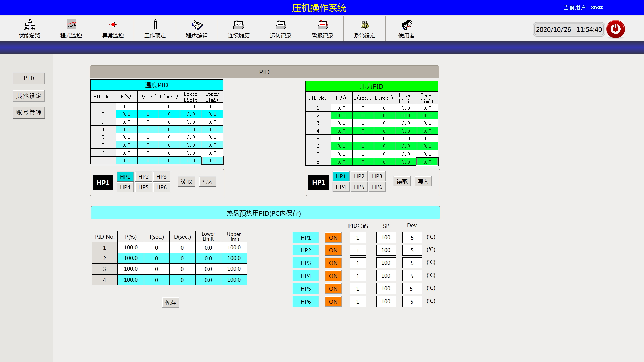Screen dimensions: 644x362
Task: Open 程式监控 program monitoring icon
Action: click(x=71, y=25)
